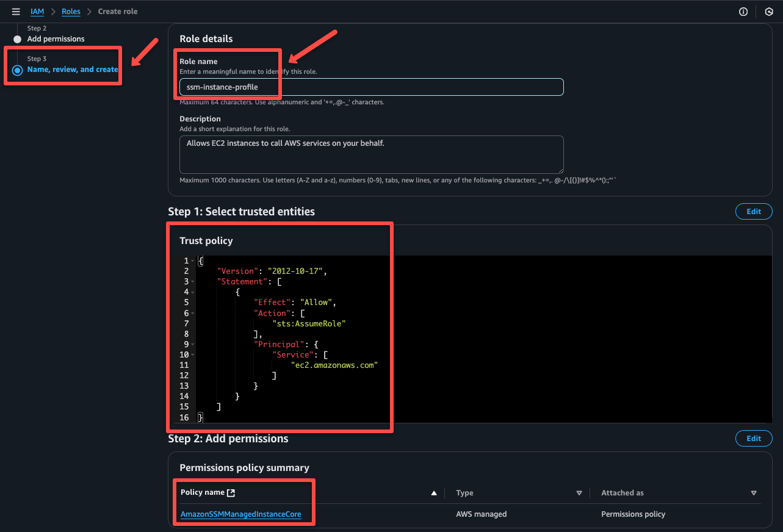
Task: Collapse the Service array fold at line 10
Action: tap(193, 354)
